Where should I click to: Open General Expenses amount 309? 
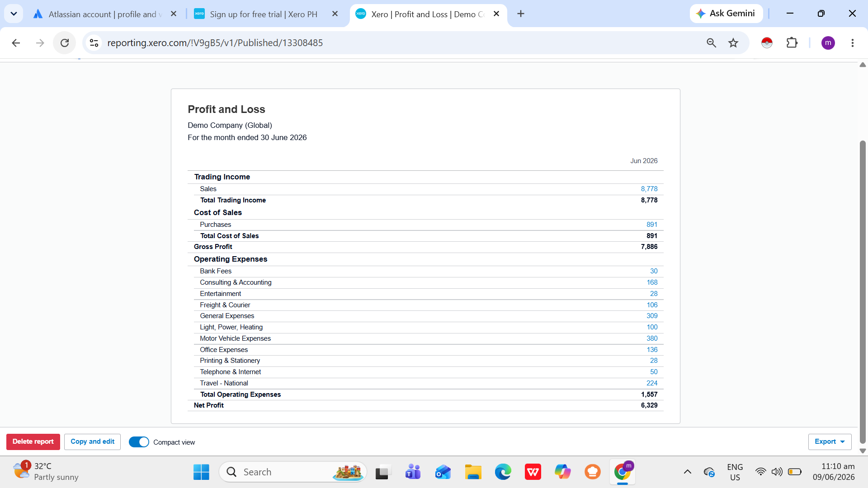click(652, 316)
